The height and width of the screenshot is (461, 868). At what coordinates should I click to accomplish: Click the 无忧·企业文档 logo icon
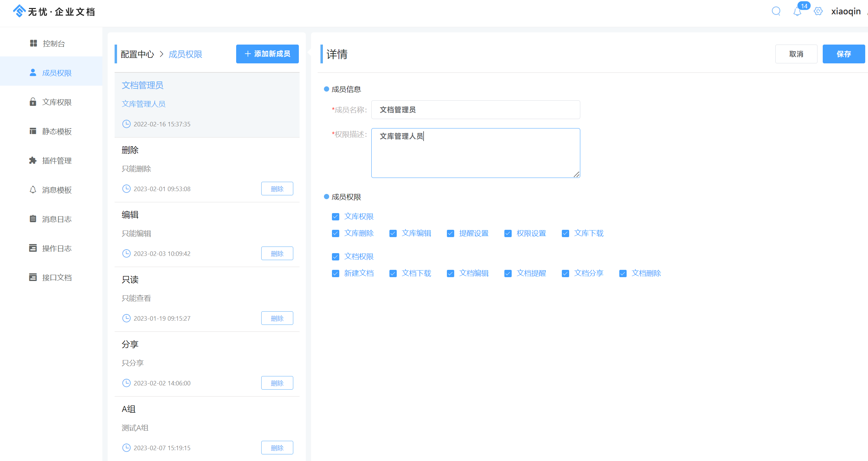20,11
